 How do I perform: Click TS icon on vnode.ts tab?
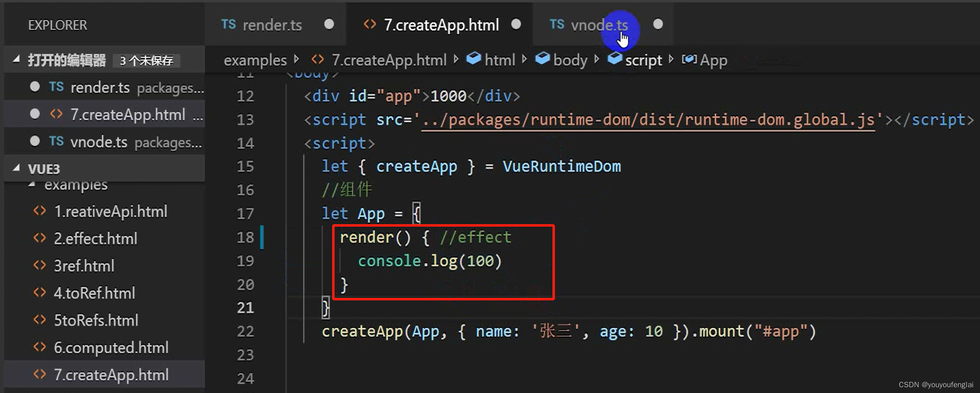pyautogui.click(x=557, y=25)
